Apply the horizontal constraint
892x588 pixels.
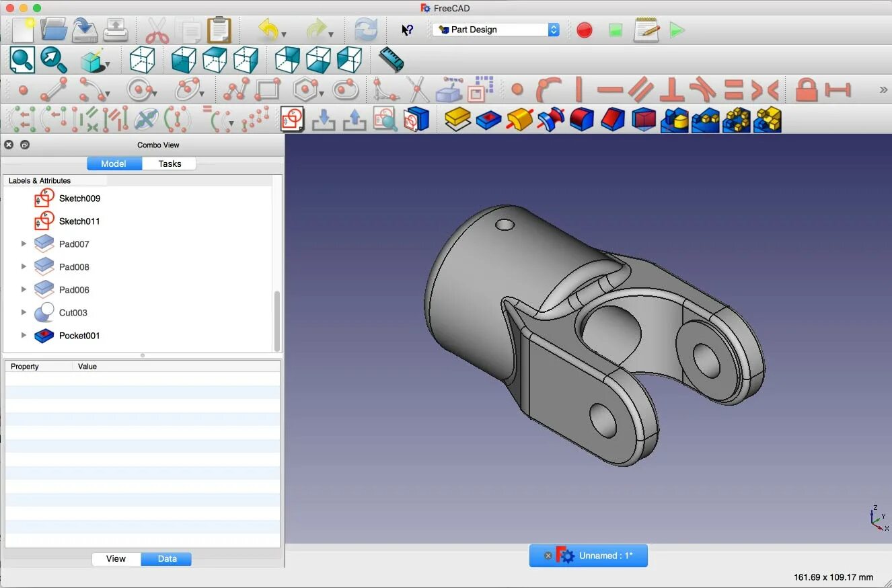coord(610,89)
